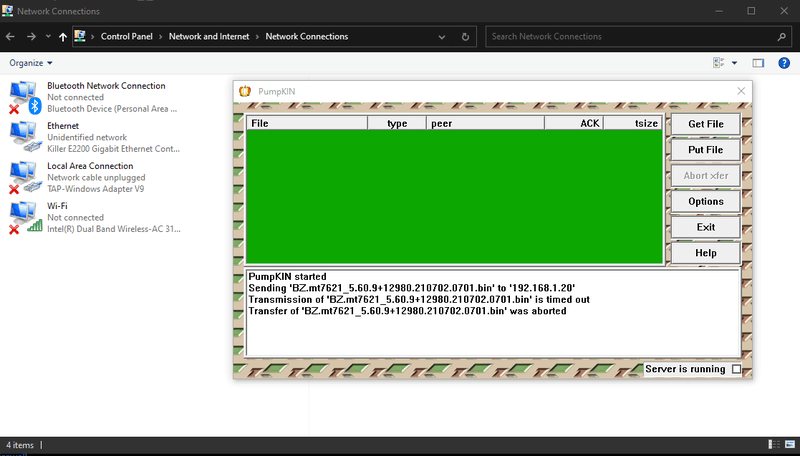Select the Bluetooth Network Connection icon
This screenshot has width=800, height=456.
[x=24, y=97]
